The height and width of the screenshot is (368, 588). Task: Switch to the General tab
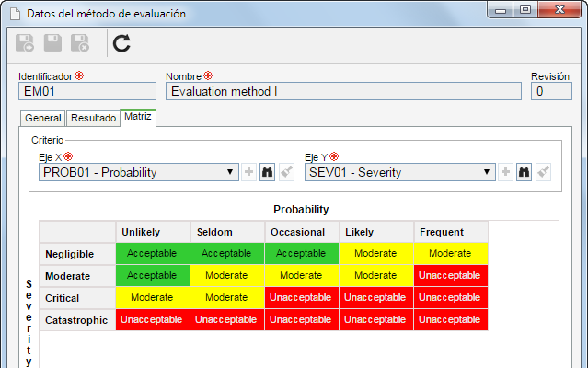[x=42, y=118]
